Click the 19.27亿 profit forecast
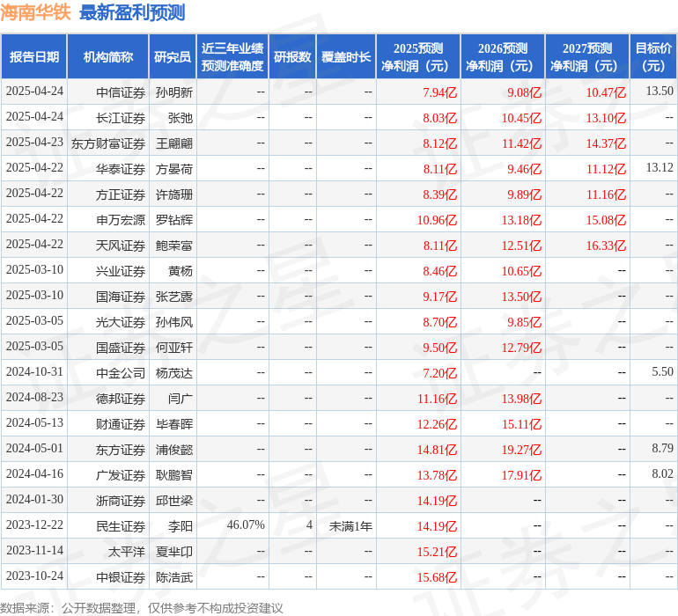Viewport: 678px width, 616px height. pos(521,449)
